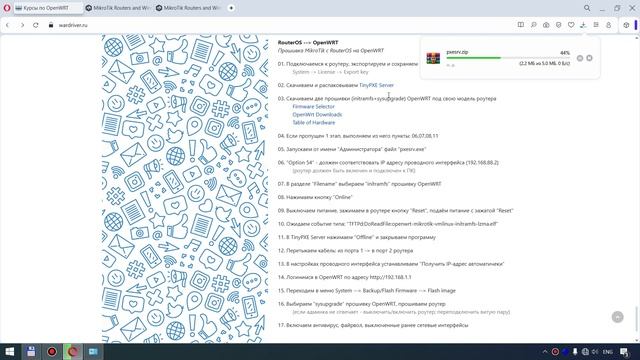Add page to bookmarks heart icon
640x360 pixels.
point(571,25)
